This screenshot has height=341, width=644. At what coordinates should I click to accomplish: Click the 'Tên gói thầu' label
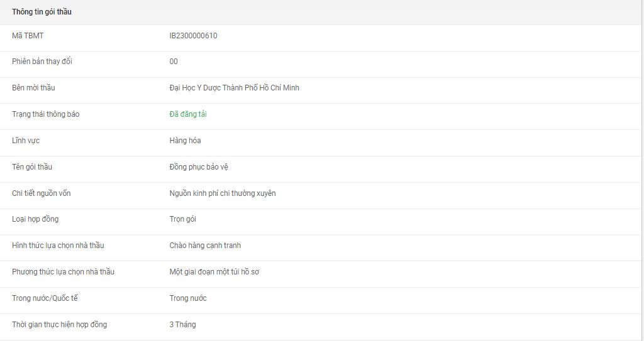33,167
